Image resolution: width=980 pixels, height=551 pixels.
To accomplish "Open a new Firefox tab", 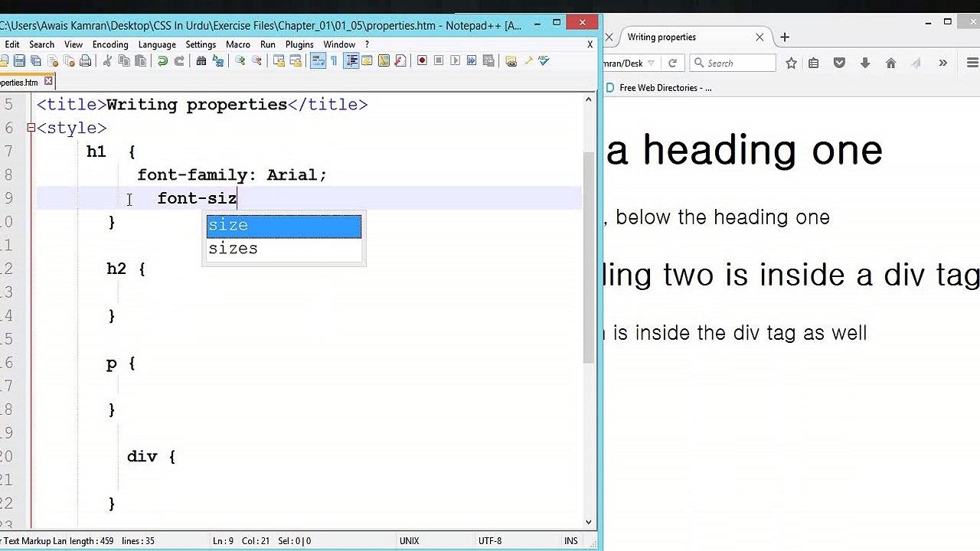I will coord(785,37).
